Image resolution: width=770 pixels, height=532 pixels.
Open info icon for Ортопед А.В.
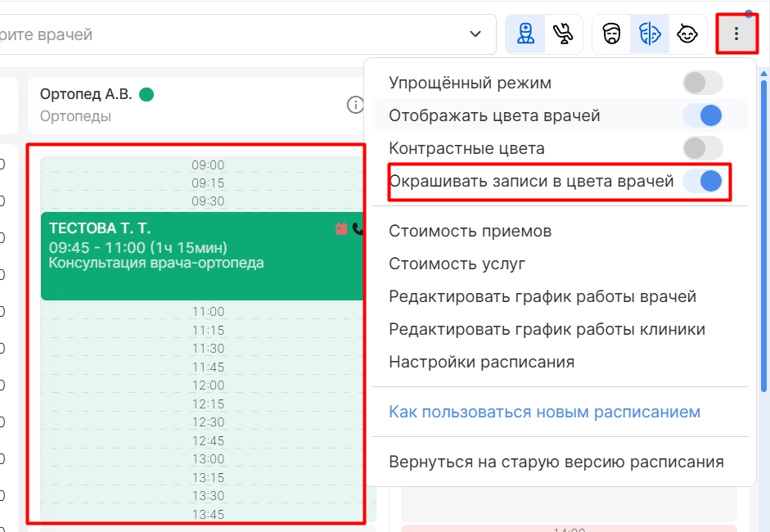tap(355, 105)
